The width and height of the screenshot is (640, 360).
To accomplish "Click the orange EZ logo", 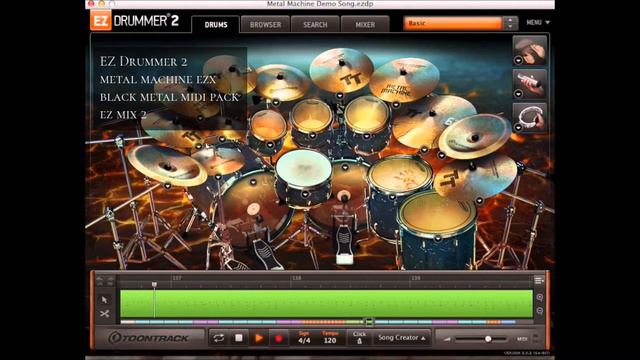I will (100, 20).
